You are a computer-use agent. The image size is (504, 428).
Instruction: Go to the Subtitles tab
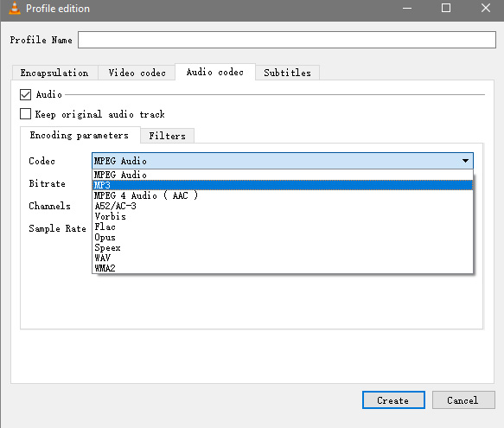pos(287,73)
